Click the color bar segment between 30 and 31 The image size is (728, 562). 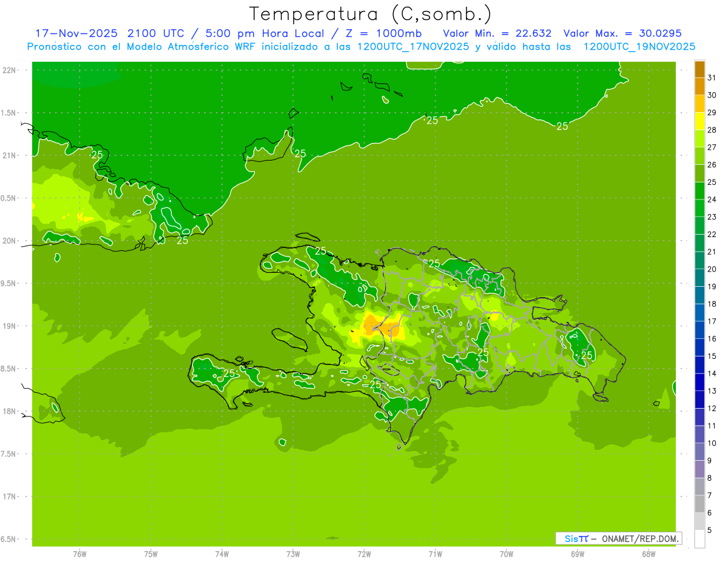(x=699, y=86)
